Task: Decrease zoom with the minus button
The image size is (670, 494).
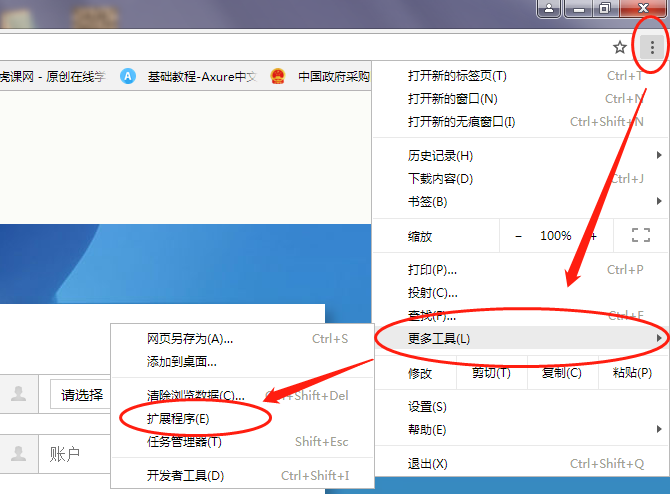Action: tap(518, 236)
